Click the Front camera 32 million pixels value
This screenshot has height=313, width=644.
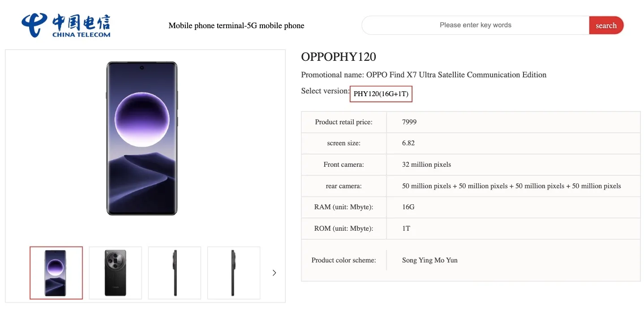(x=426, y=165)
